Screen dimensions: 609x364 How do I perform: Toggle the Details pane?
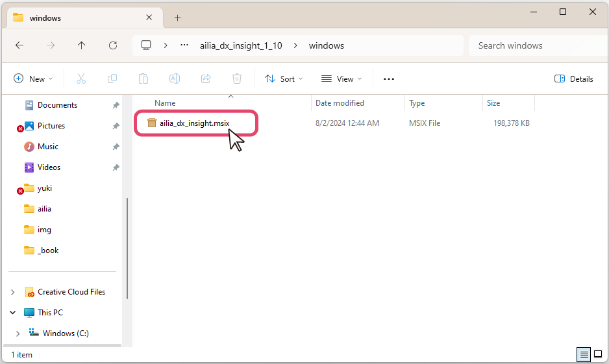click(574, 79)
